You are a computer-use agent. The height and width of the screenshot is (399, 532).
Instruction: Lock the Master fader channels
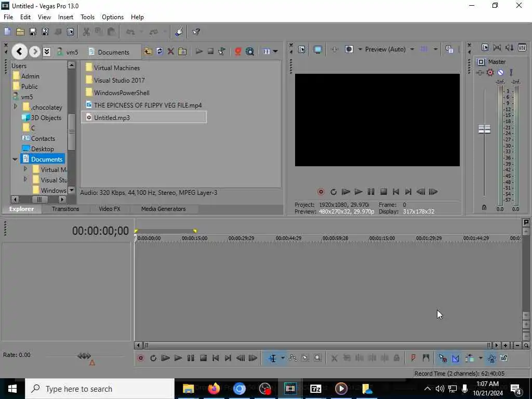click(x=484, y=207)
